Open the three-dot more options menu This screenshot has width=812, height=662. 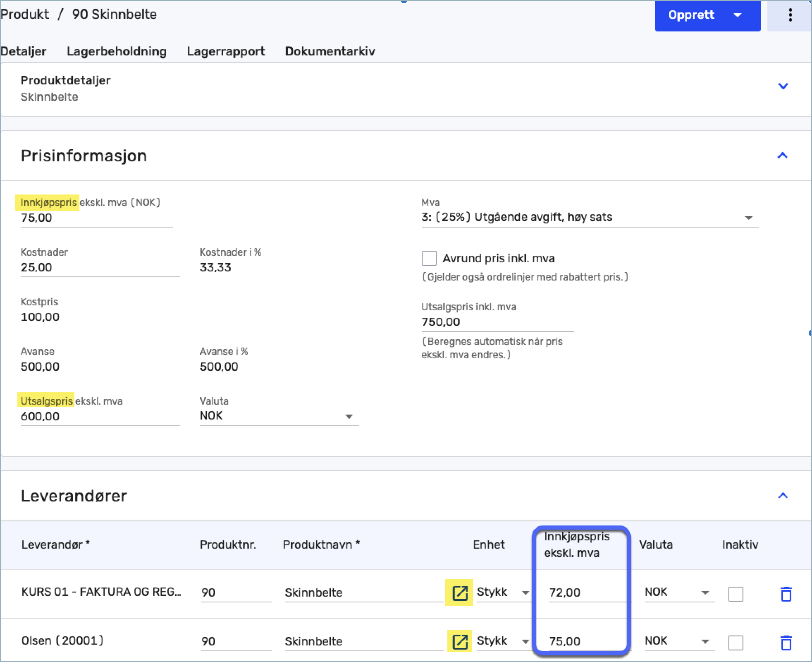coord(790,15)
